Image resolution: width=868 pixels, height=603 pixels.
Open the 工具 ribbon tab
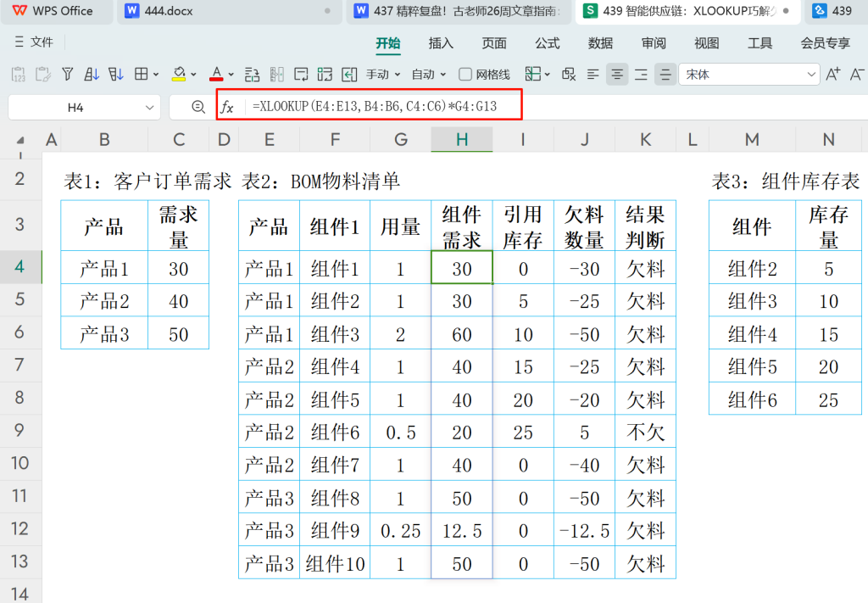760,43
